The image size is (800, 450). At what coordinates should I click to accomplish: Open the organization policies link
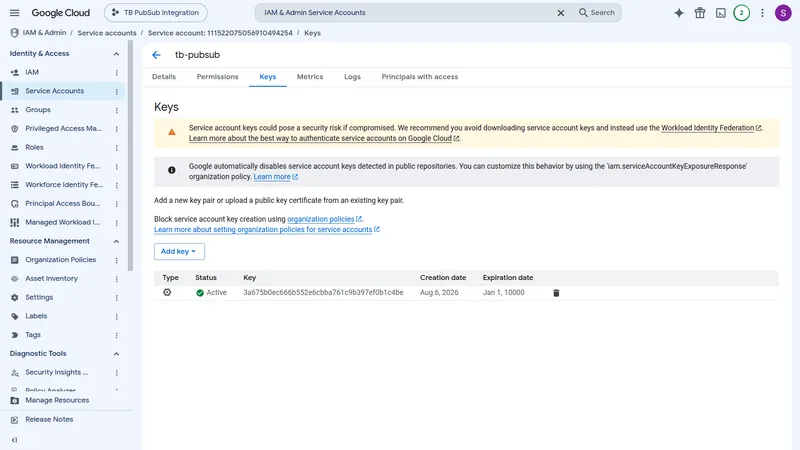coord(324,219)
